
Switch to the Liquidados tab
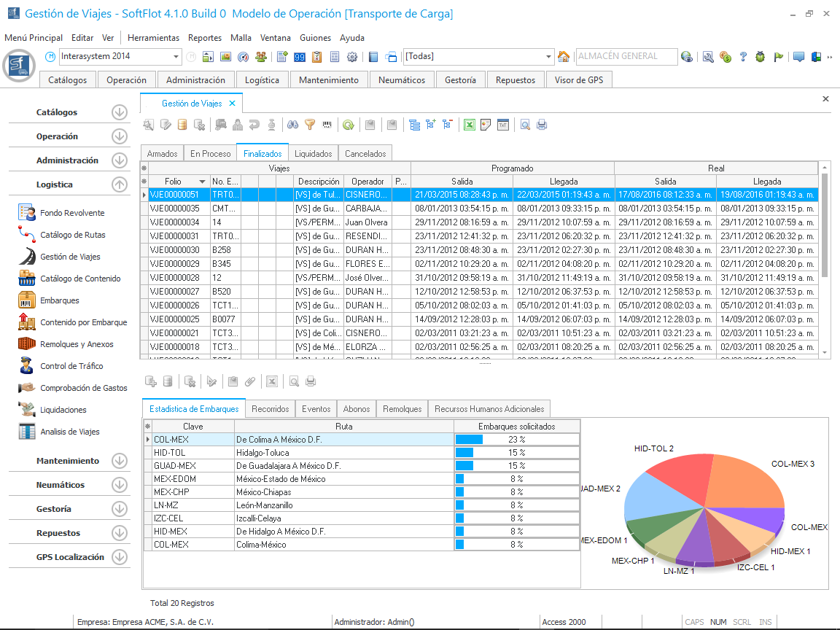tap(313, 154)
